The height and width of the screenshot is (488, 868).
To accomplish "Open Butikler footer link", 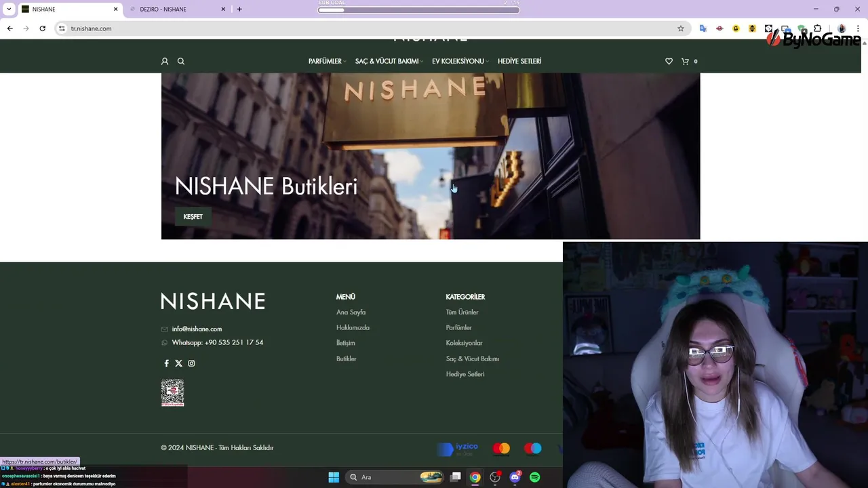I will [x=346, y=359].
